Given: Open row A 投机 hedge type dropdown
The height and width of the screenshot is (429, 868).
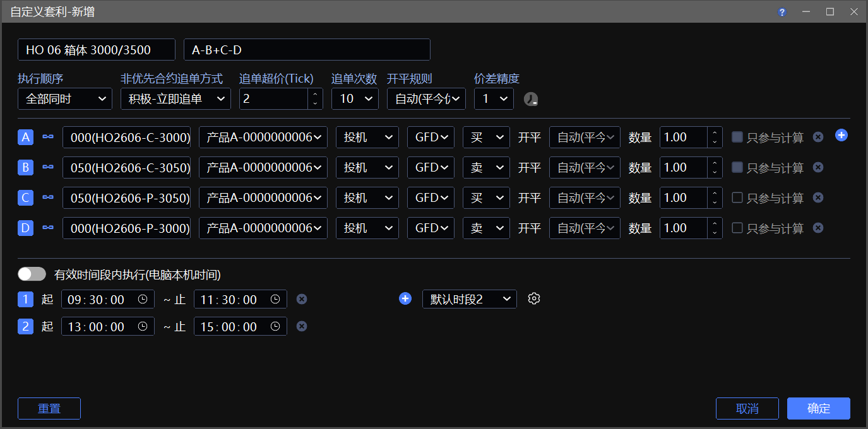Looking at the screenshot, I should click(367, 137).
